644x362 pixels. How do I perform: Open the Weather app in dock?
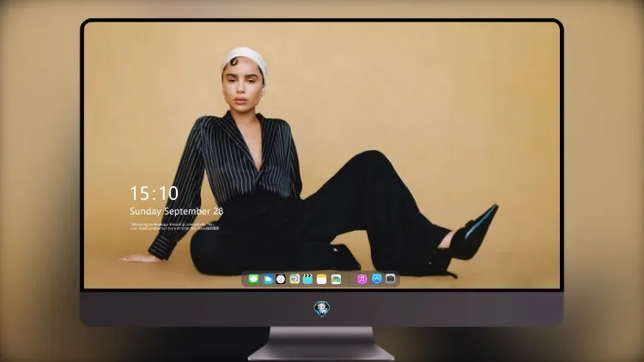click(x=268, y=279)
